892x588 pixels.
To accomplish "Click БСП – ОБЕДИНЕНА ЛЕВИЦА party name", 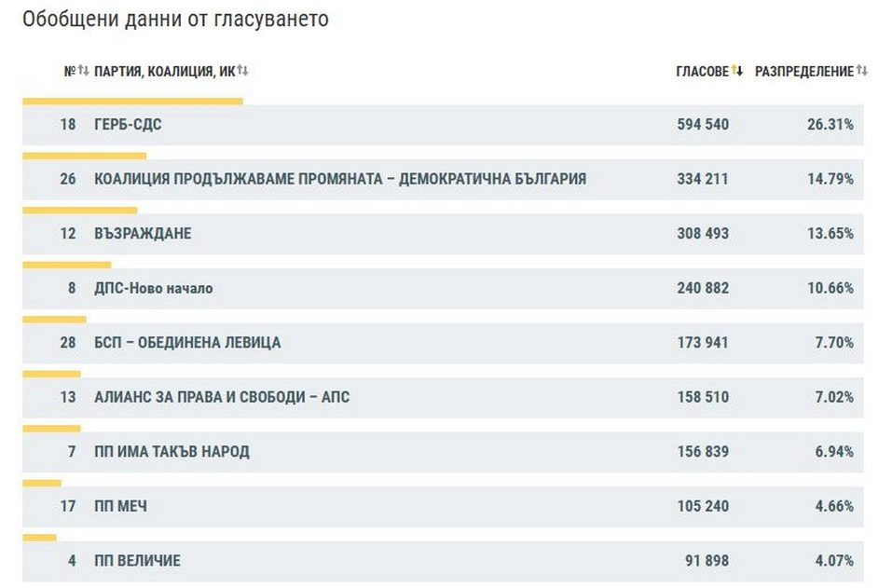I will click(x=187, y=343).
